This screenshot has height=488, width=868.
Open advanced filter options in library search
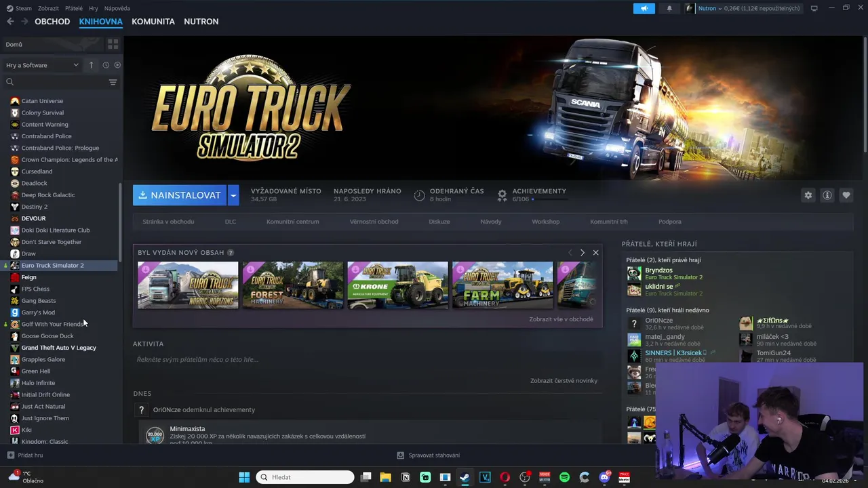(x=113, y=82)
